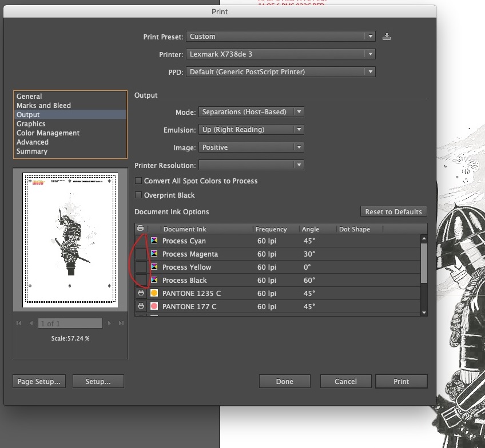Switch to Color Management section
Viewport: 485px width, 448px height.
[48, 133]
